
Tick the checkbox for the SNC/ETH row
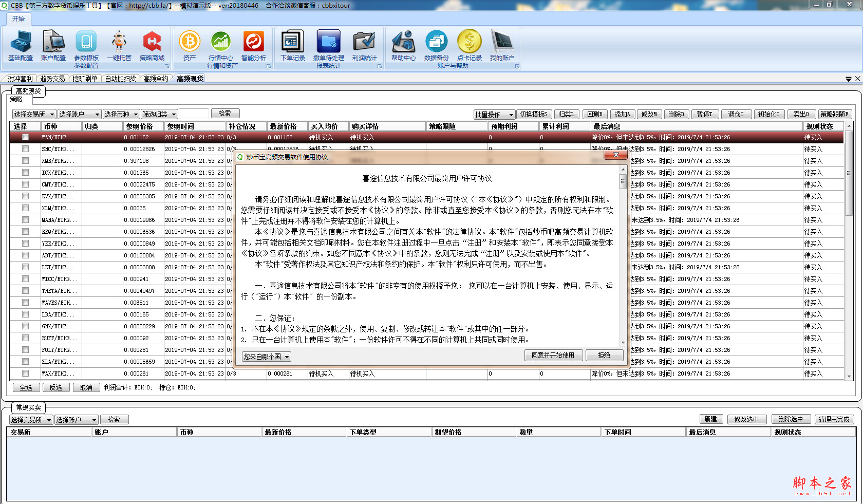25,149
